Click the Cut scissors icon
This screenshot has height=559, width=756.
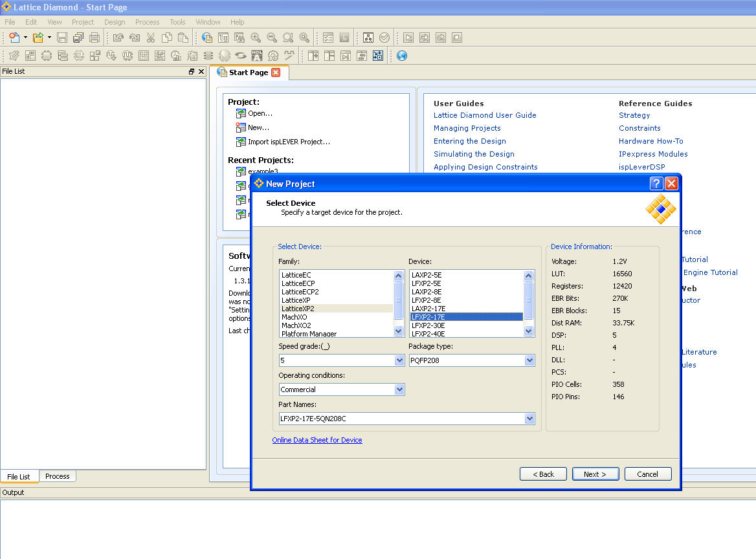tap(151, 38)
